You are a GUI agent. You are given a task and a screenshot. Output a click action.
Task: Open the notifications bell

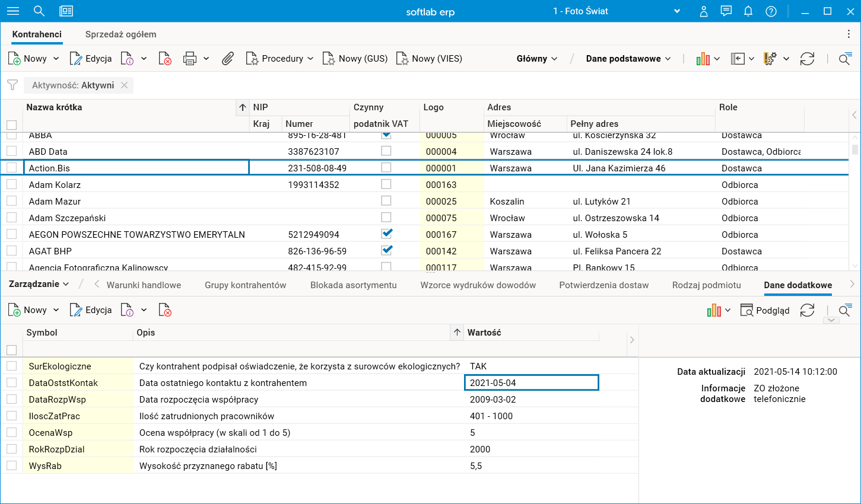[748, 11]
